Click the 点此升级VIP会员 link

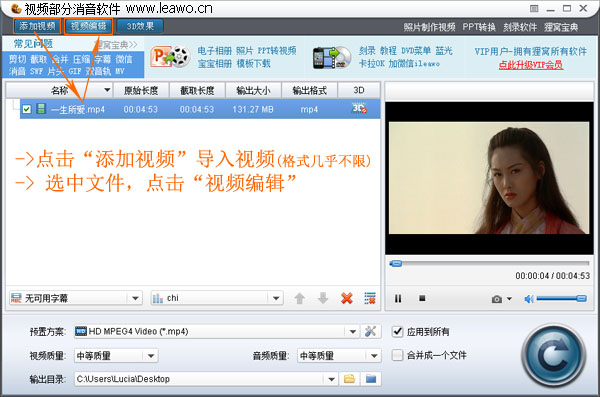531,65
